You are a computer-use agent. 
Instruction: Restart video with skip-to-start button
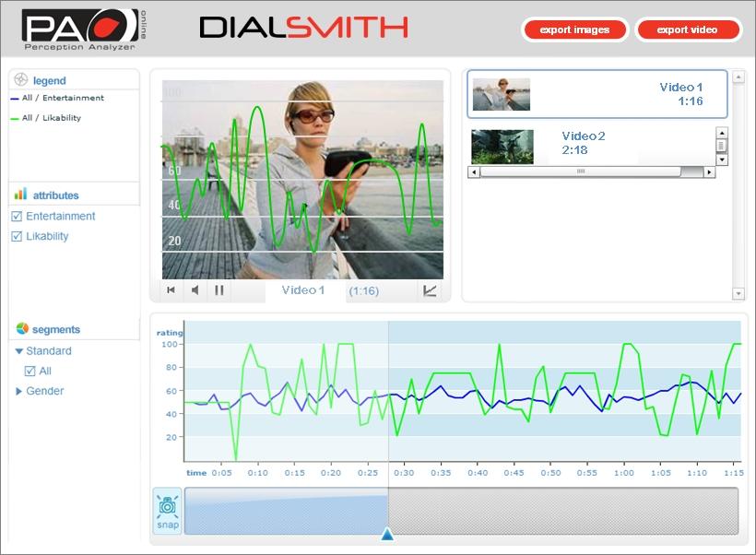171,289
